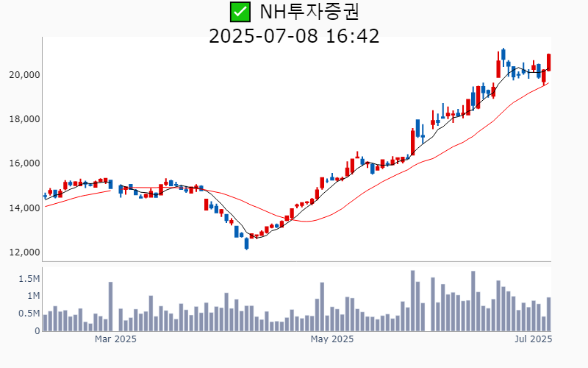588x368 pixels.
Task: Click the 2025-07-08 16:42 timestamp
Action: point(294,36)
